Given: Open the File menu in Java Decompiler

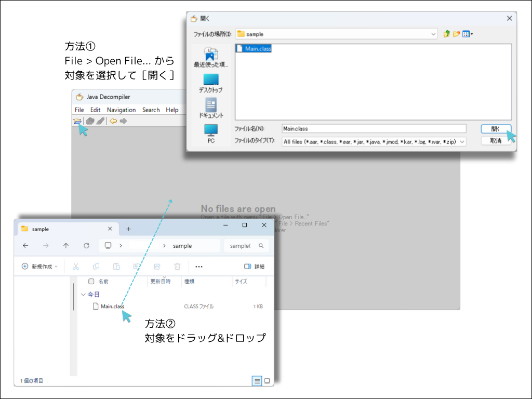Looking at the screenshot, I should 79,110.
